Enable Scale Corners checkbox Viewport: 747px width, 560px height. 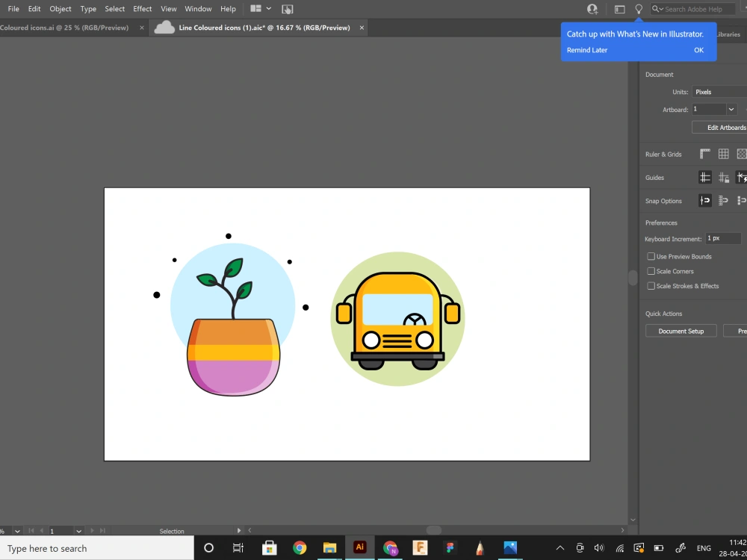click(x=651, y=271)
